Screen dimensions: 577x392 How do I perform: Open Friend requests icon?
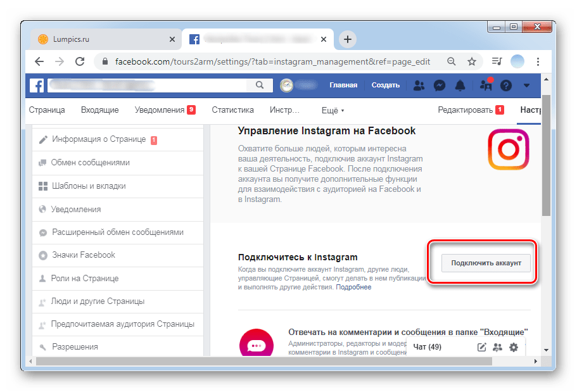click(419, 85)
